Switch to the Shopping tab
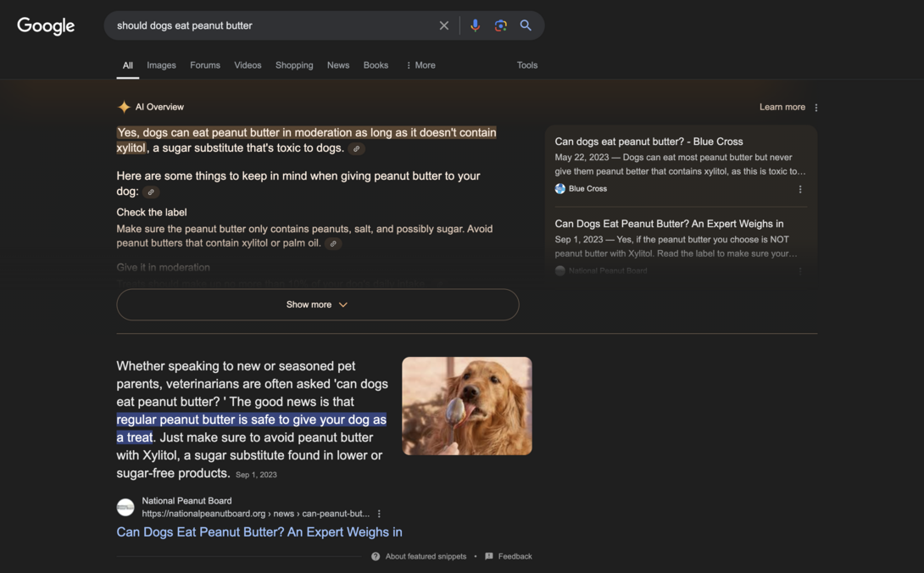 pyautogui.click(x=294, y=64)
